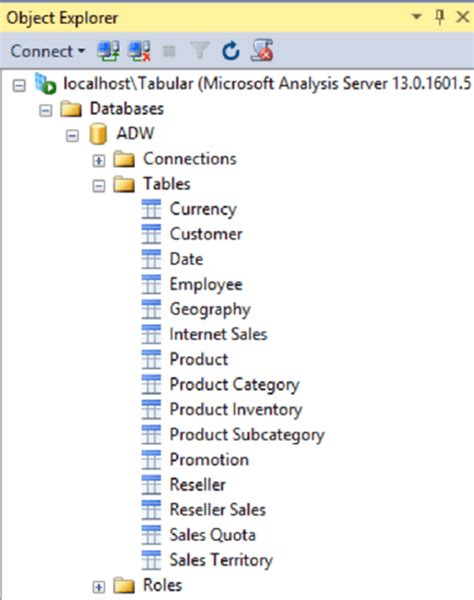
Task: Select the Employee table name
Action: (206, 285)
